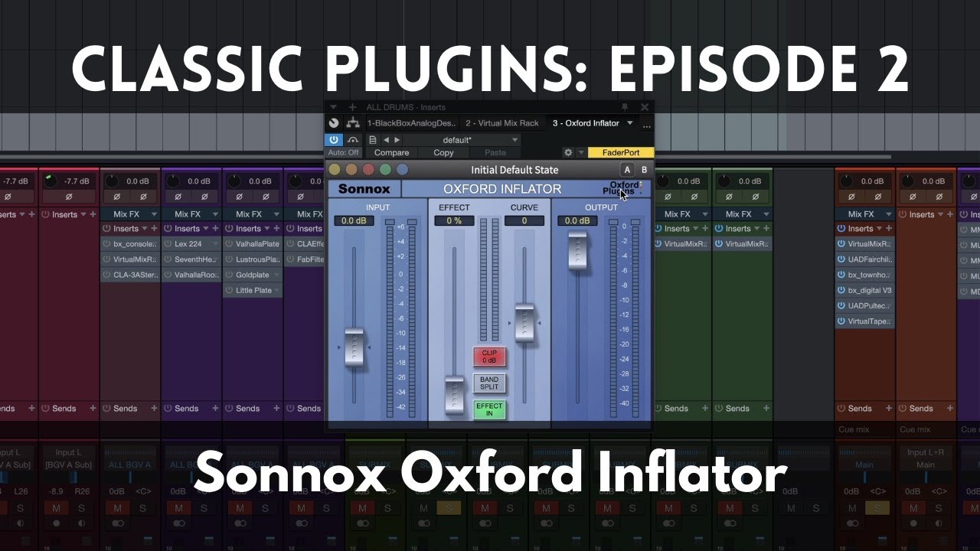Add insert with plus icon in header
This screenshot has width=980, height=551.
[352, 107]
